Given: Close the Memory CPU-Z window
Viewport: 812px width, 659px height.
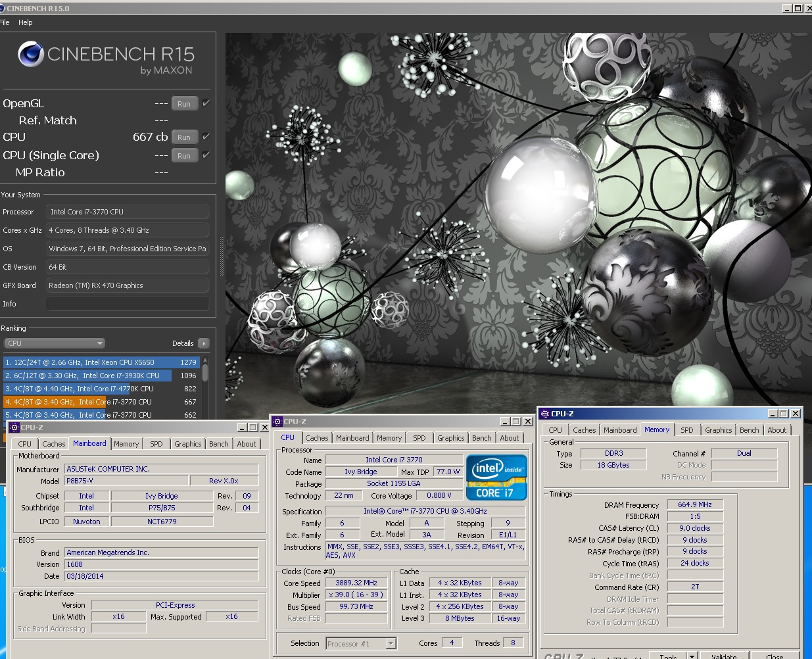Looking at the screenshot, I should point(796,414).
